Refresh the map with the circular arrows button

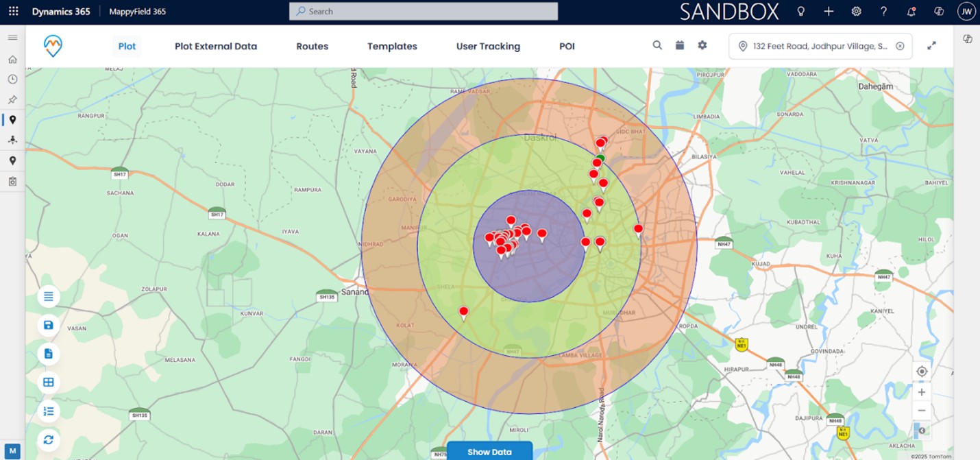click(49, 440)
